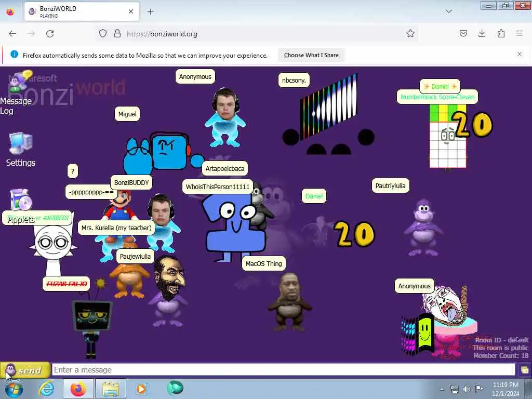Viewport: 532px width, 399px height.
Task: Open the Firefox hamburger menu
Action: (x=520, y=33)
